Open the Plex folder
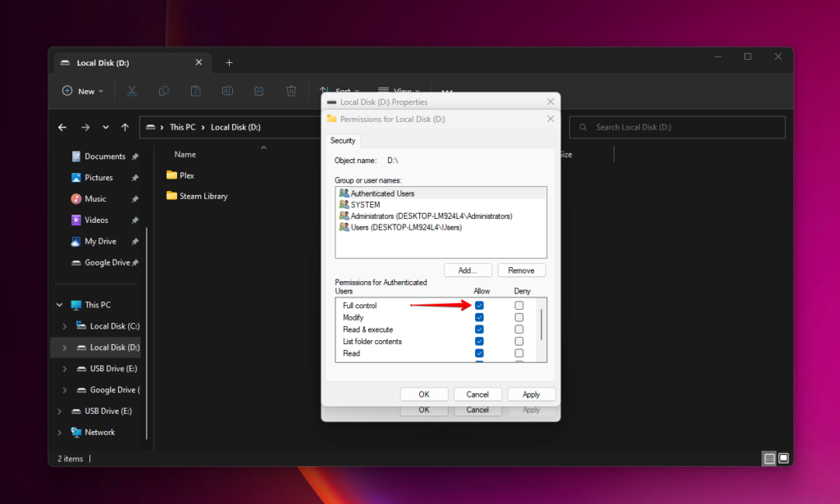The image size is (840, 504). [x=186, y=175]
